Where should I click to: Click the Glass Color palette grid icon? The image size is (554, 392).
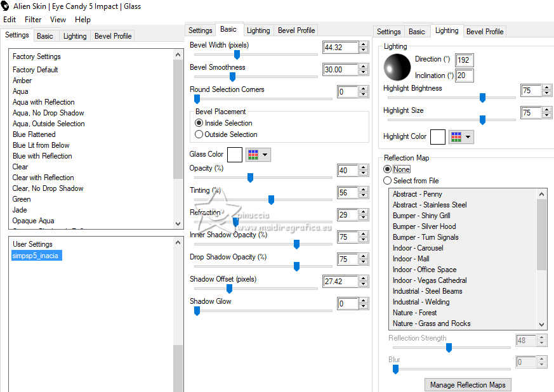(x=253, y=155)
